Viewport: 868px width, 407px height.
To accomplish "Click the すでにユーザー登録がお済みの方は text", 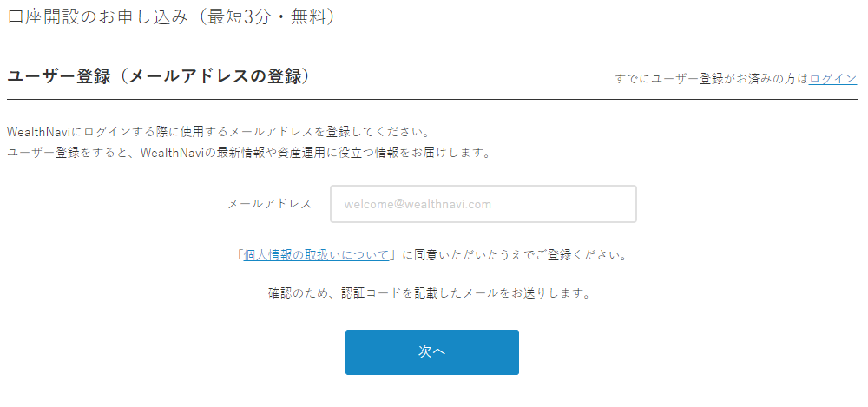I will point(712,79).
